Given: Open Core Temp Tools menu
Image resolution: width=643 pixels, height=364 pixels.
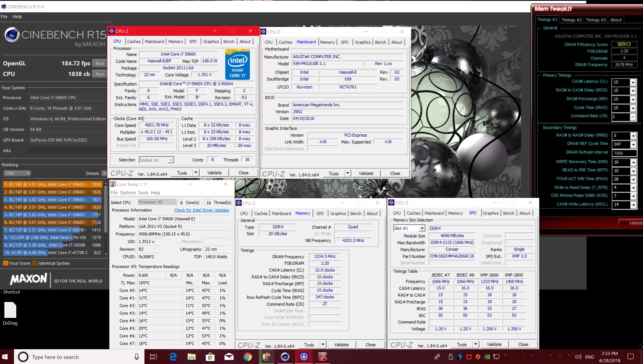Looking at the screenshot, I should (143, 193).
